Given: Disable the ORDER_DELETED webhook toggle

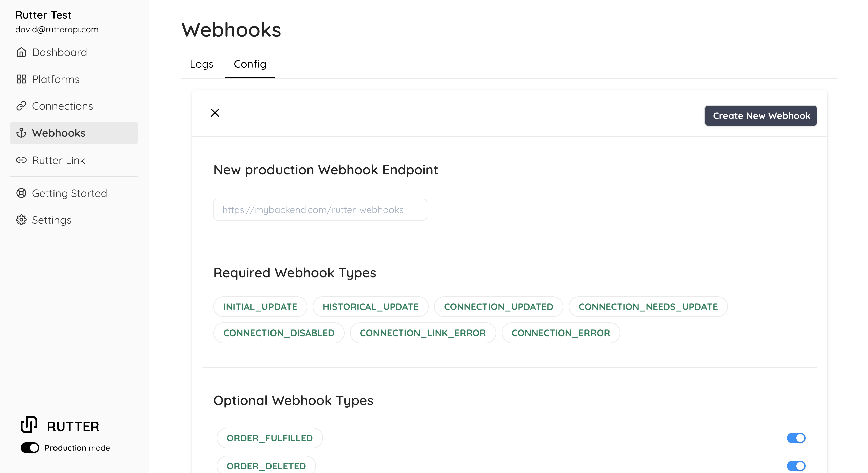Looking at the screenshot, I should point(796,466).
